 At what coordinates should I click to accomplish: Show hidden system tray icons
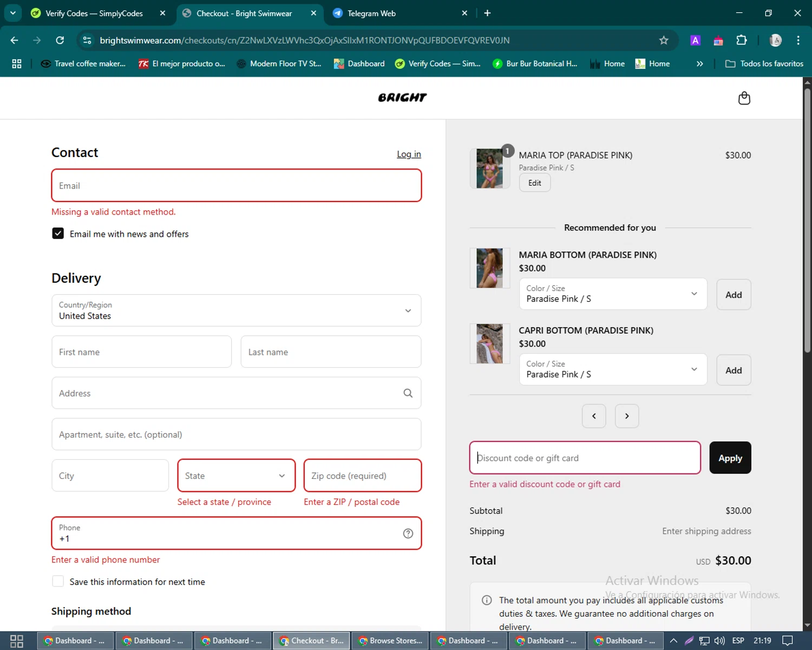tap(673, 641)
